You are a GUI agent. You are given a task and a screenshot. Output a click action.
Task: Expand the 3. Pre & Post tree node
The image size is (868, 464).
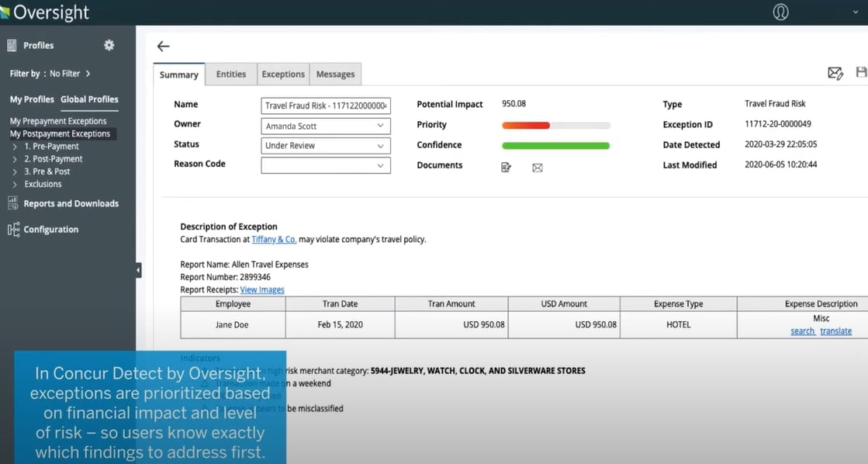(15, 171)
